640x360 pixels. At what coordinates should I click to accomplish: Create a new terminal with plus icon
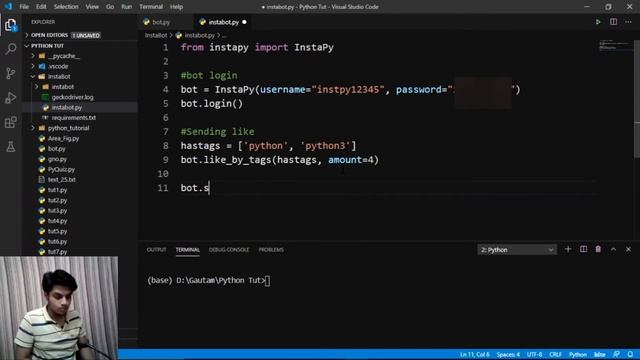click(x=568, y=249)
